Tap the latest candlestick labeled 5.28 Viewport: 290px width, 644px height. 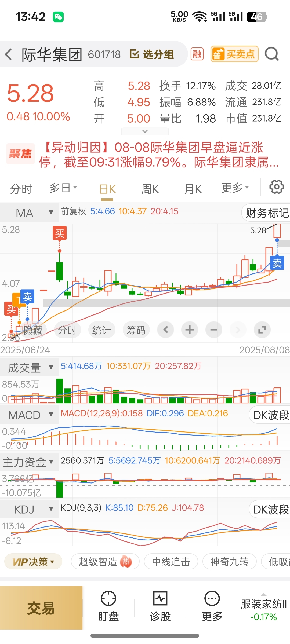[x=277, y=231]
